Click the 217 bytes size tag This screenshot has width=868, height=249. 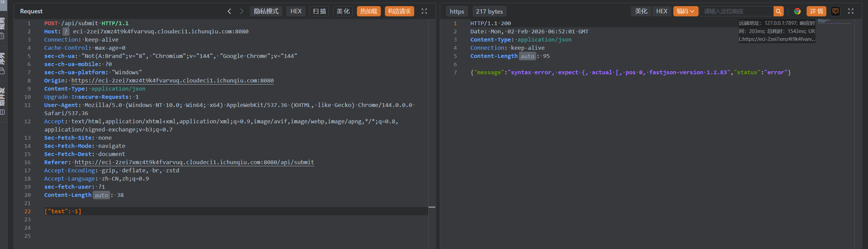point(489,11)
